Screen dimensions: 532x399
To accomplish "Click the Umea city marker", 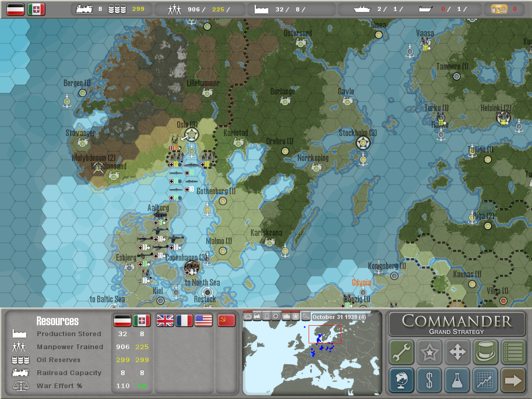I will pyautogui.click(x=379, y=35).
